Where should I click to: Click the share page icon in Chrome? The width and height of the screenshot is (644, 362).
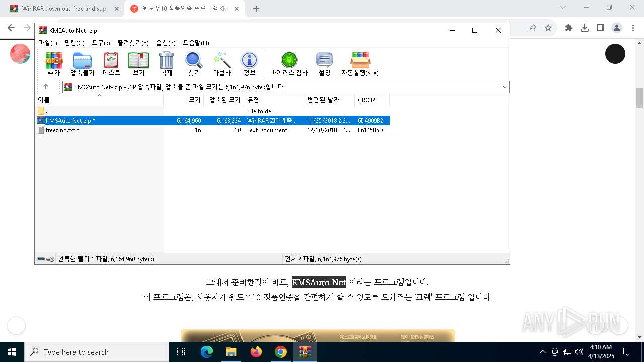[532, 28]
